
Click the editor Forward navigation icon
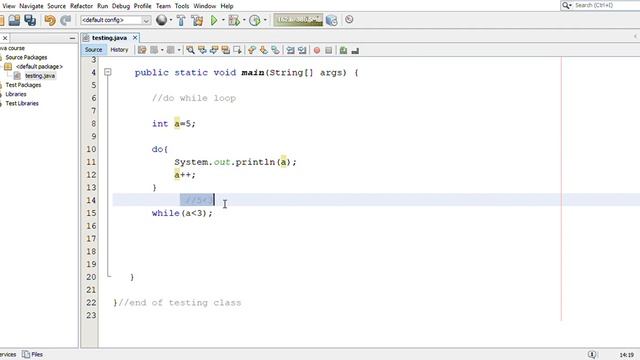pos(171,50)
